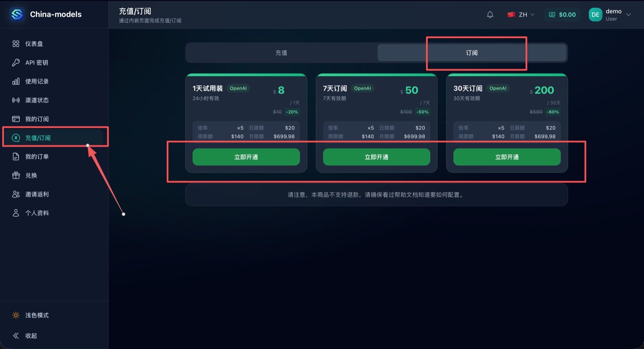Image resolution: width=644 pixels, height=349 pixels.
Task: Expand the demo user menu chevron
Action: 628,15
